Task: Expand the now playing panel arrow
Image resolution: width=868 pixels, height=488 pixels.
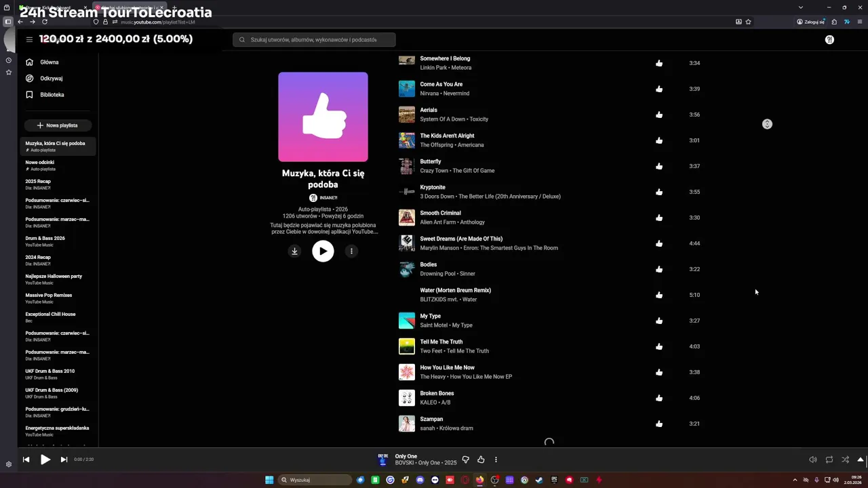Action: click(861, 460)
